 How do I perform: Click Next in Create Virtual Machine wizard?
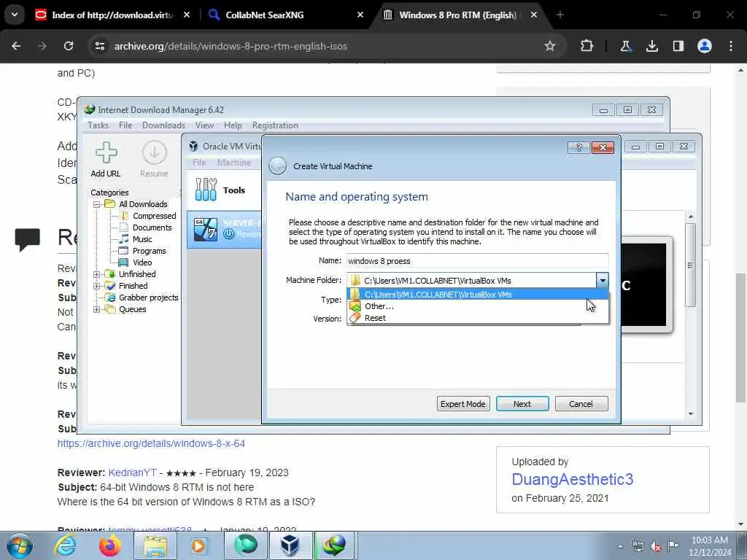click(x=522, y=404)
